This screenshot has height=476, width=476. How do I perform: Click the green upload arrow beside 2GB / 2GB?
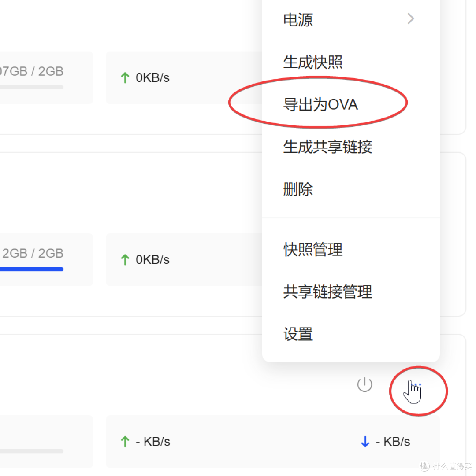(x=125, y=259)
